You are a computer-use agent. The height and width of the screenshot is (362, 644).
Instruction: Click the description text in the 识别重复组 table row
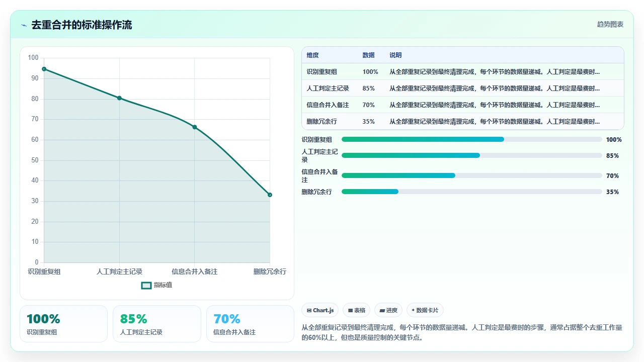click(x=495, y=72)
